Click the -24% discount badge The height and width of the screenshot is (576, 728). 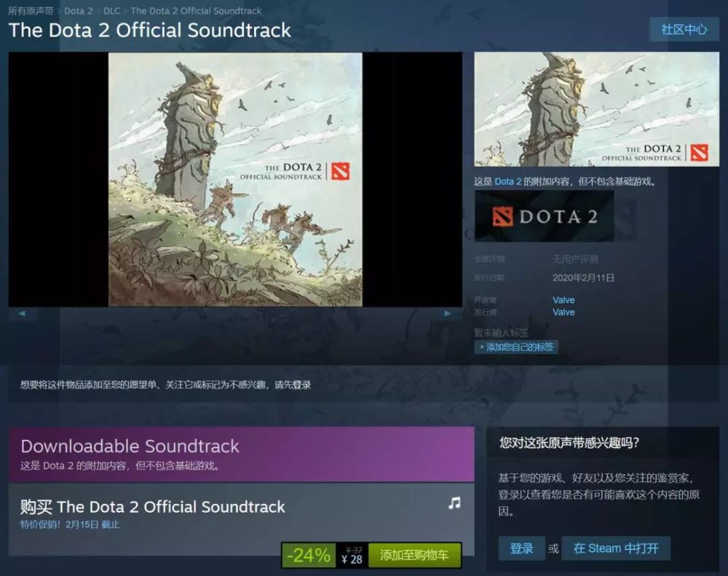[309, 555]
